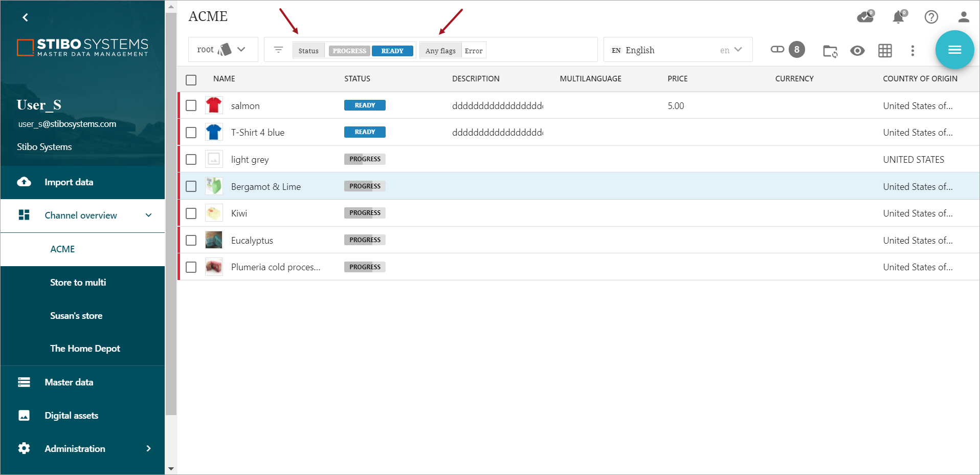Image resolution: width=980 pixels, height=475 pixels.
Task: Click the cloud sync status icon
Action: coord(865,17)
